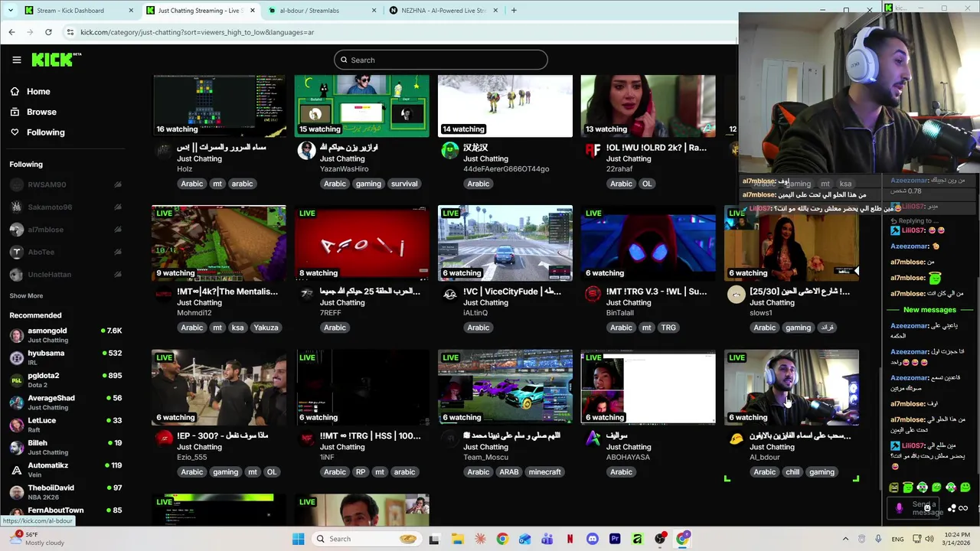Click the Automatikz avatar in Recommended
Image resolution: width=980 pixels, height=551 pixels.
(x=16, y=470)
